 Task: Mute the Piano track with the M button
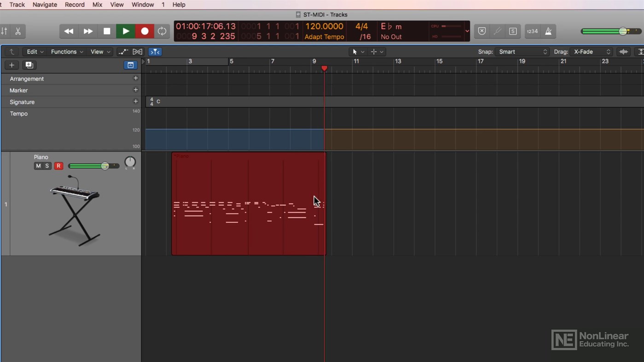point(38,166)
